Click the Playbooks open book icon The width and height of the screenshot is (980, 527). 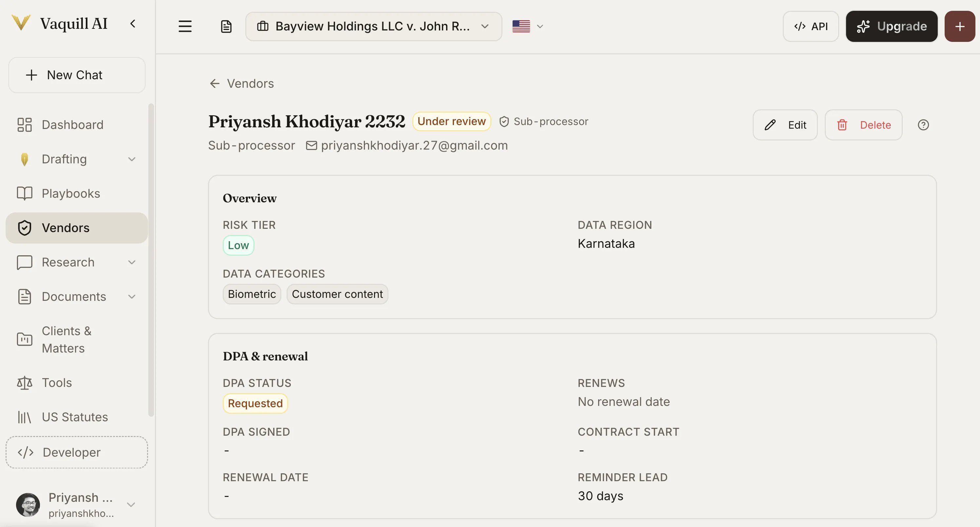pos(24,193)
